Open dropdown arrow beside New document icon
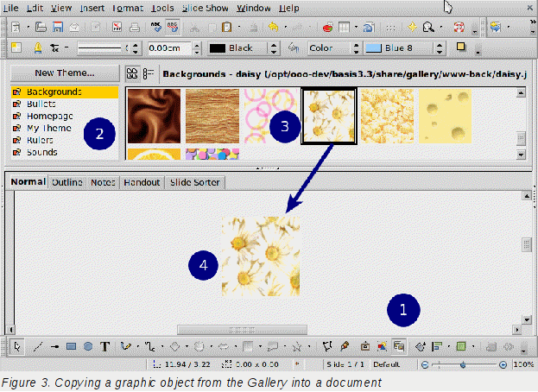538x392 pixels. click(28, 27)
